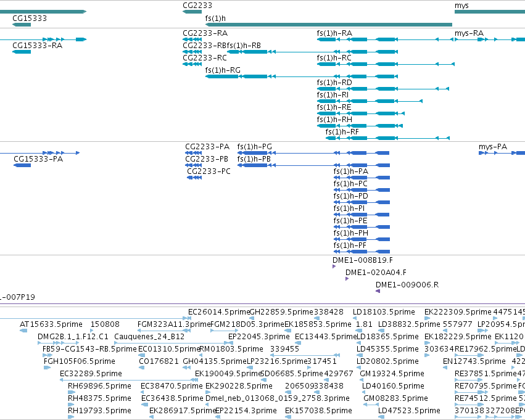Image resolution: width=525 pixels, height=420 pixels.
Task: Click transcript label fs(1)h-RC
Action: coord(334,58)
